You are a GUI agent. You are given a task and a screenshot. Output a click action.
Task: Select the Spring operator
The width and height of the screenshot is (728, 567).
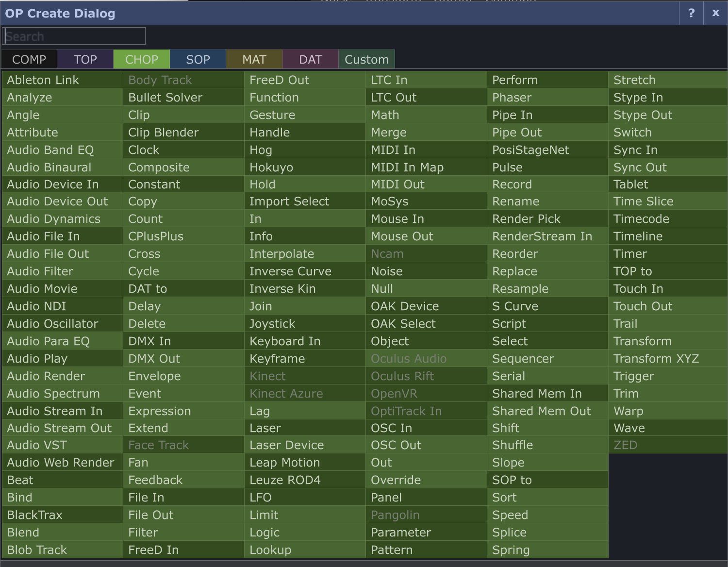click(547, 550)
